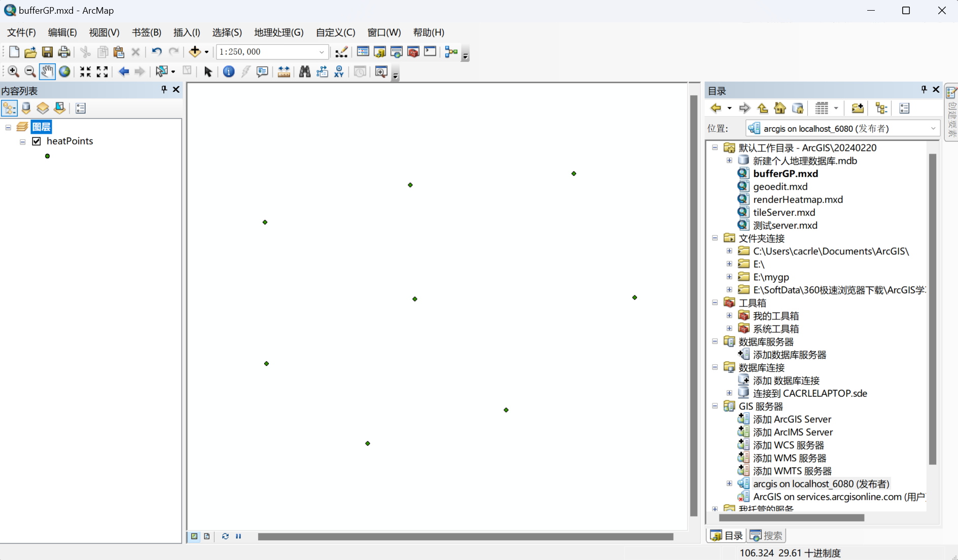Collapse the 工具箱 tree node

(x=715, y=302)
